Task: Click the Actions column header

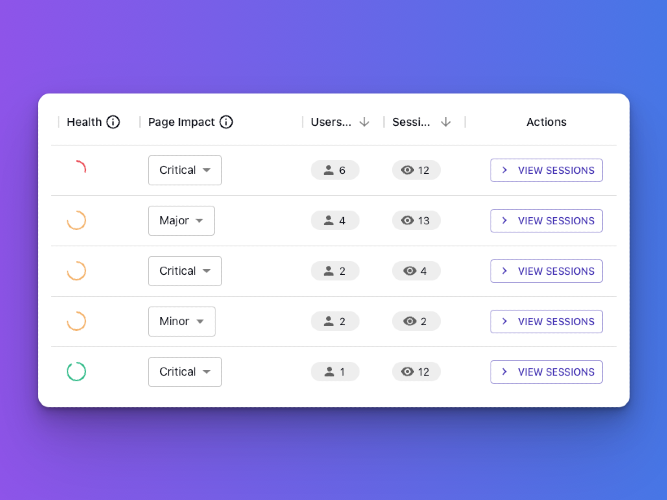Action: (x=546, y=122)
